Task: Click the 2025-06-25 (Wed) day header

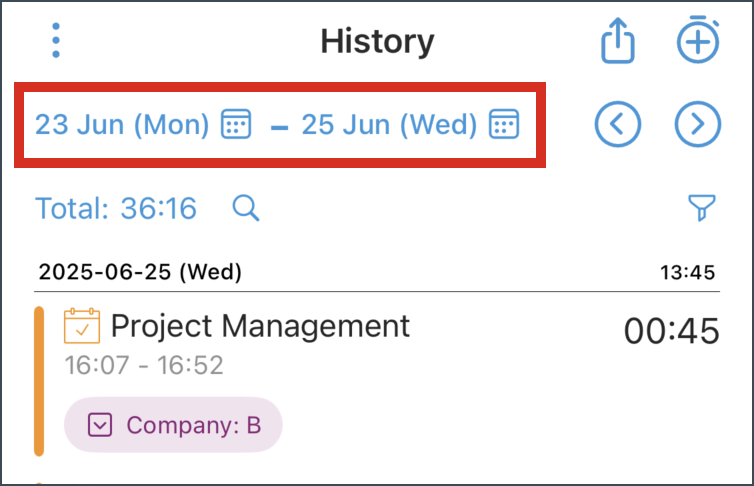Action: [x=140, y=272]
